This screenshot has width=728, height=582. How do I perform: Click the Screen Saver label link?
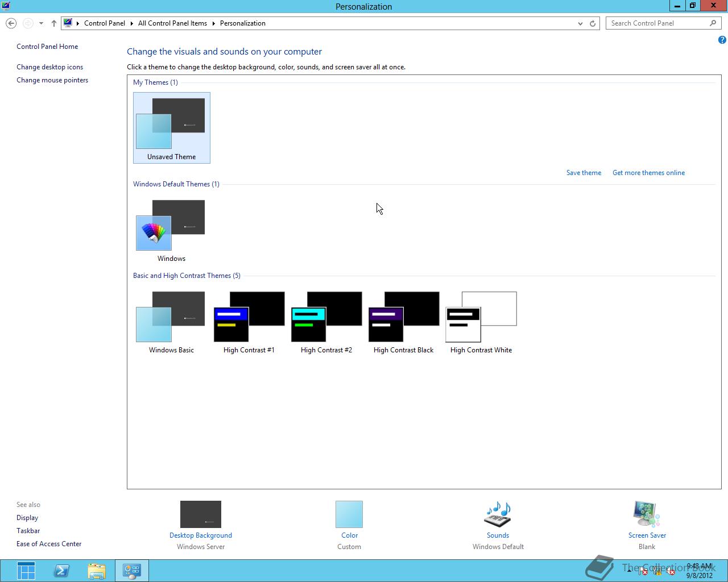click(x=647, y=535)
